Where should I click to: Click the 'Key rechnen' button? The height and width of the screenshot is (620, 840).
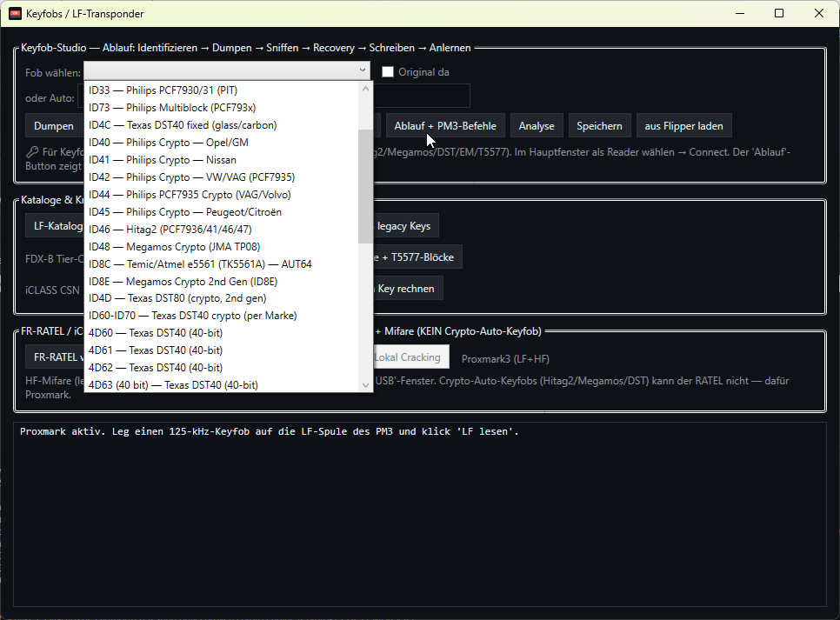(408, 289)
